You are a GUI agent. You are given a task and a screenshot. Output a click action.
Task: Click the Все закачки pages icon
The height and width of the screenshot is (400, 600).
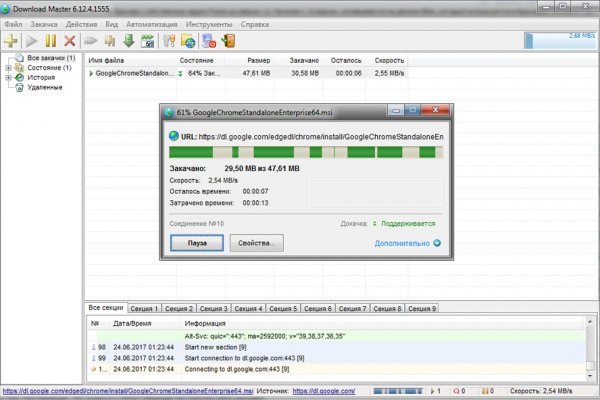(19, 58)
